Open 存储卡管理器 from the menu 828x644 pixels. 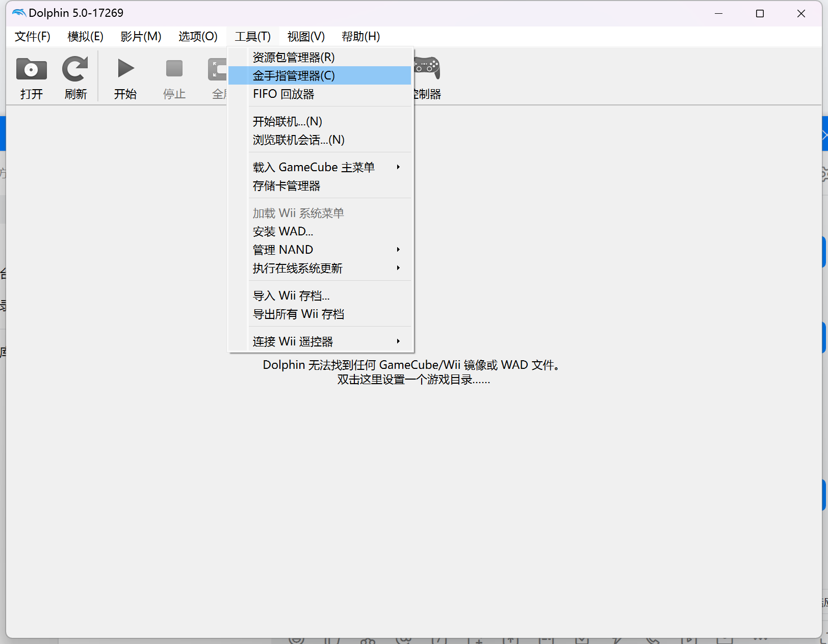(320, 185)
